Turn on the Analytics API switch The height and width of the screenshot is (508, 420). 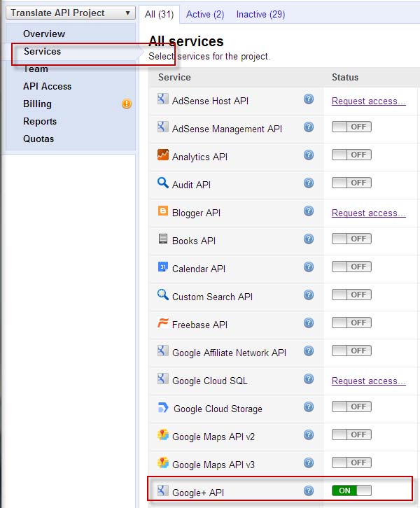[x=351, y=155]
